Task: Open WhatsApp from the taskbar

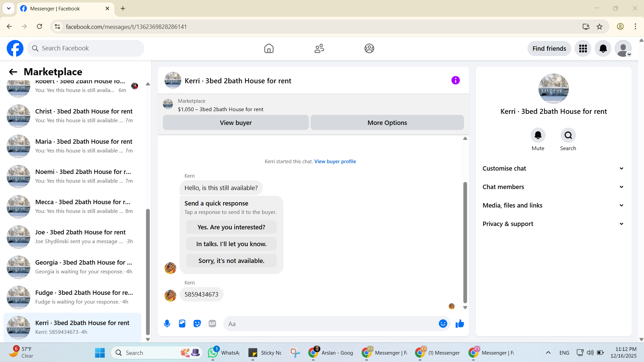Action: [224, 353]
